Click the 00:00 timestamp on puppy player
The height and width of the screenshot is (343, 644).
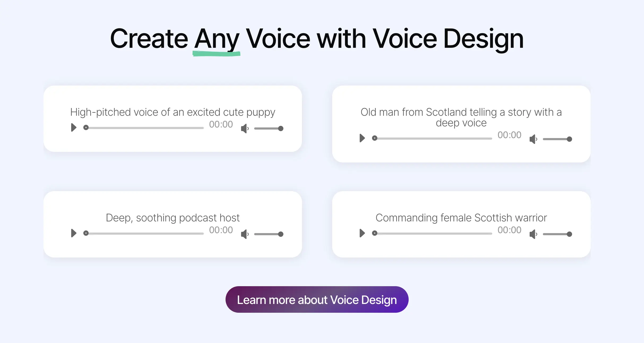point(221,125)
